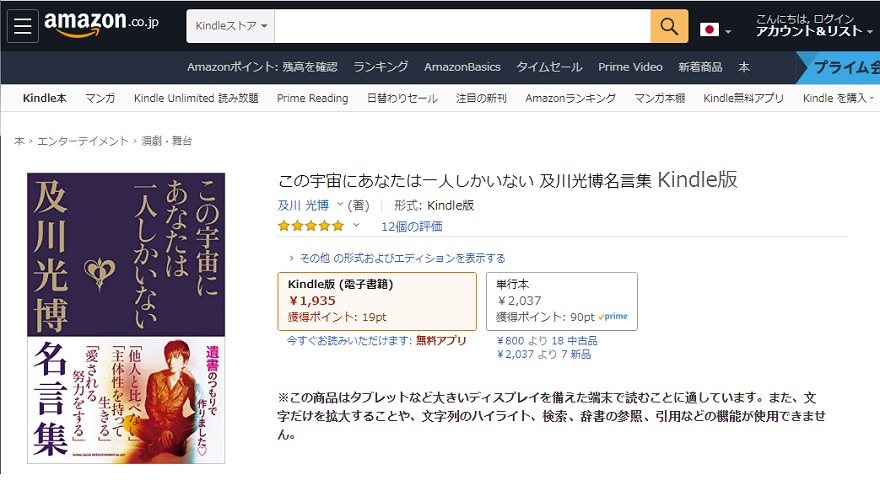The height and width of the screenshot is (480, 880).
Task: Open 新着商品 in the navigation bar
Action: (700, 67)
